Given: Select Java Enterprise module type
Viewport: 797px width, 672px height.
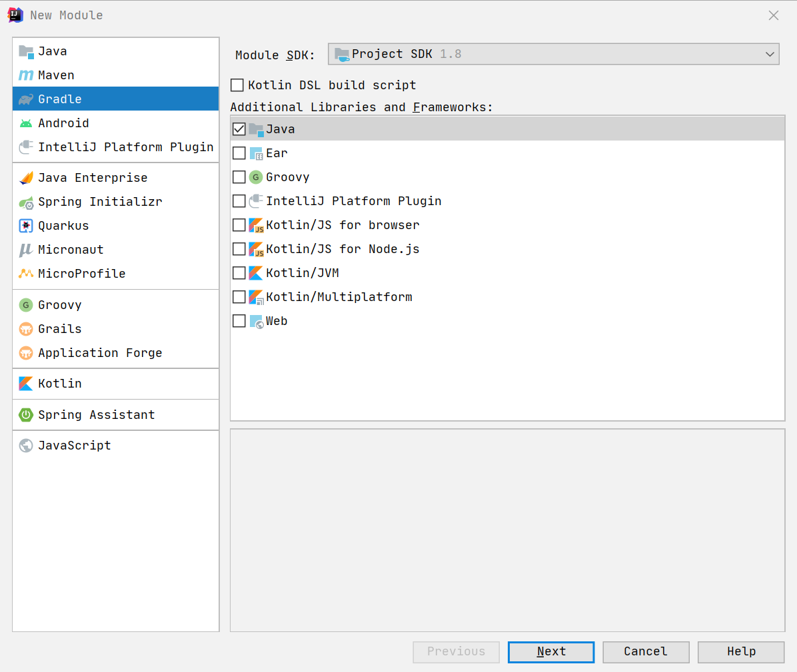Looking at the screenshot, I should click(x=93, y=178).
